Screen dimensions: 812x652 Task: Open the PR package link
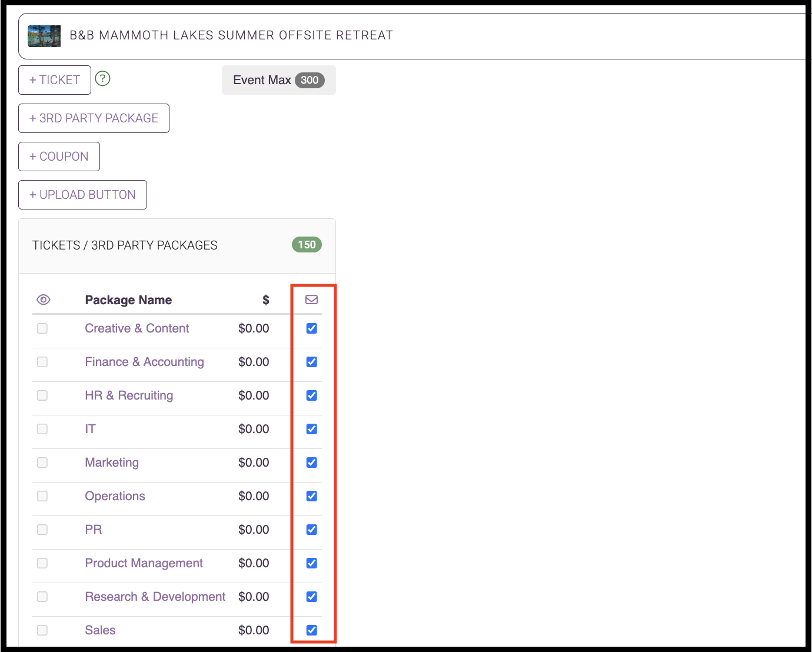pos(94,530)
